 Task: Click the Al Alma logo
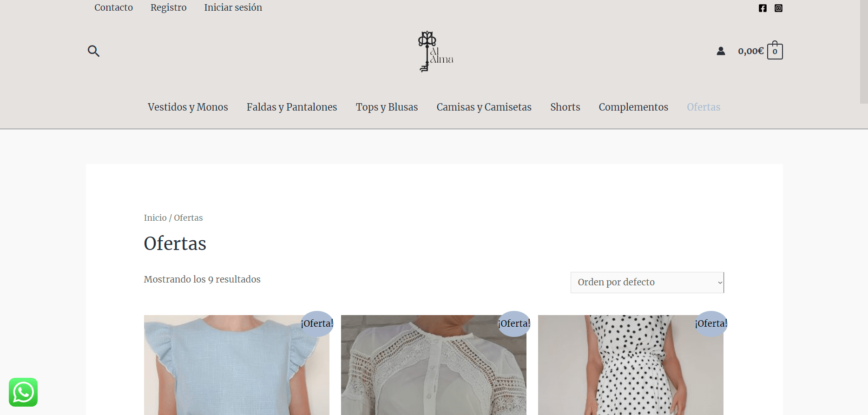(x=435, y=51)
